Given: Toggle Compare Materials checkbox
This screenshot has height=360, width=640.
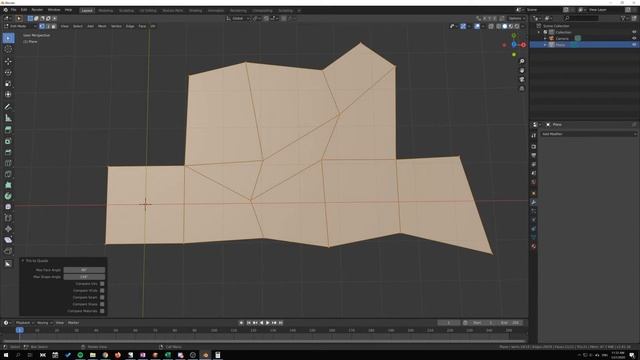Looking at the screenshot, I should click(x=102, y=311).
